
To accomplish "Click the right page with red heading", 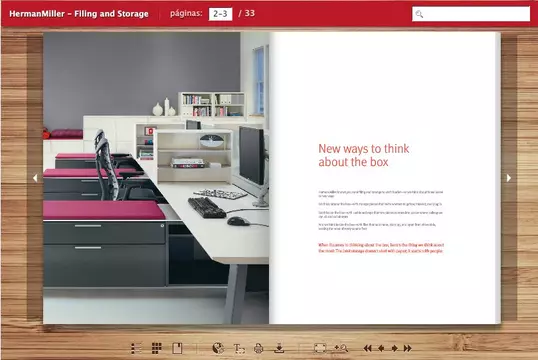I will 385,178.
